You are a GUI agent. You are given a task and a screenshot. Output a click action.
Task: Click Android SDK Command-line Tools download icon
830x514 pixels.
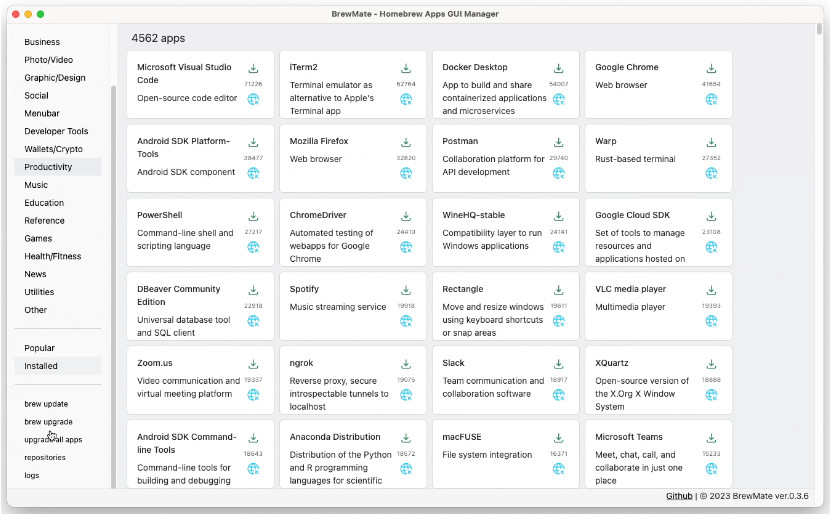[x=254, y=438]
